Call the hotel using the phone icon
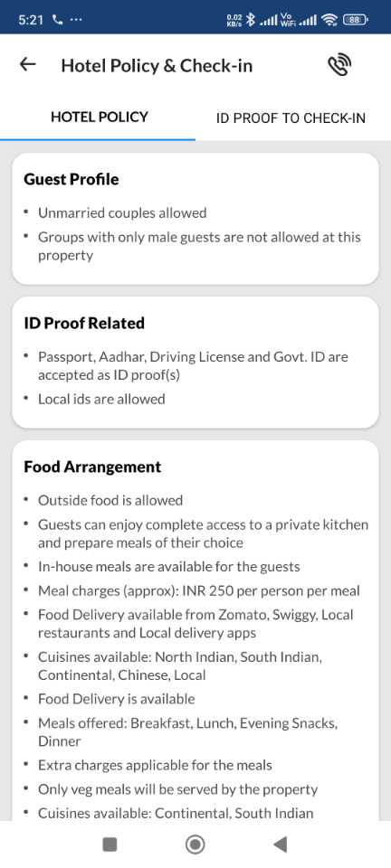The height and width of the screenshot is (868, 391). pyautogui.click(x=339, y=65)
